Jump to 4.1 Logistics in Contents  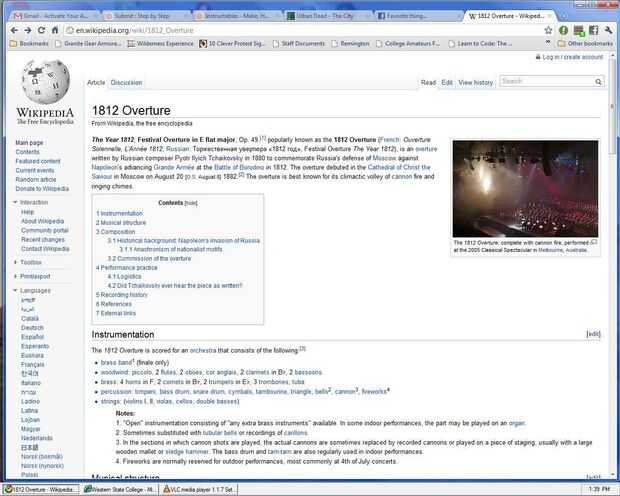point(124,276)
